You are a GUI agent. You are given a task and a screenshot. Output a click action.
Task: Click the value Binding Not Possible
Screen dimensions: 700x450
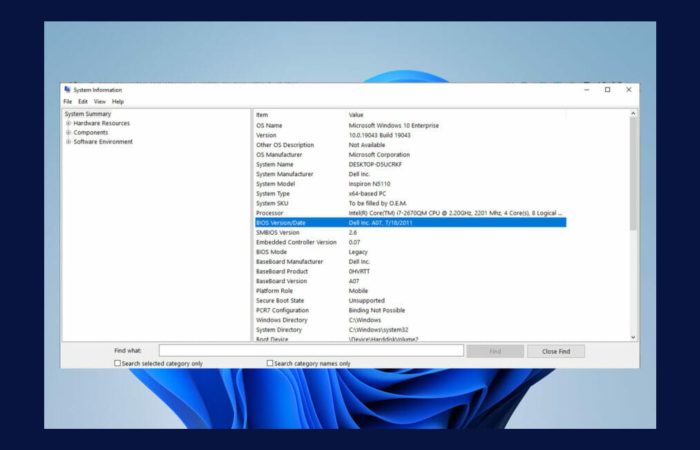pyautogui.click(x=377, y=310)
